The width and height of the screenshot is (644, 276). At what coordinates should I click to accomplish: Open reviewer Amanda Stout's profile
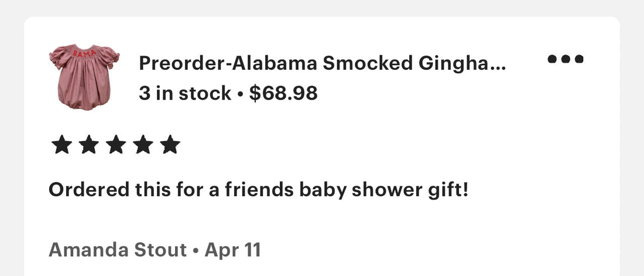coord(118,250)
